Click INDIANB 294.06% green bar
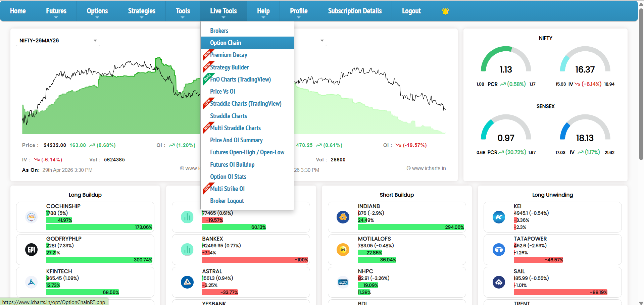The image size is (644, 305). [x=411, y=227]
